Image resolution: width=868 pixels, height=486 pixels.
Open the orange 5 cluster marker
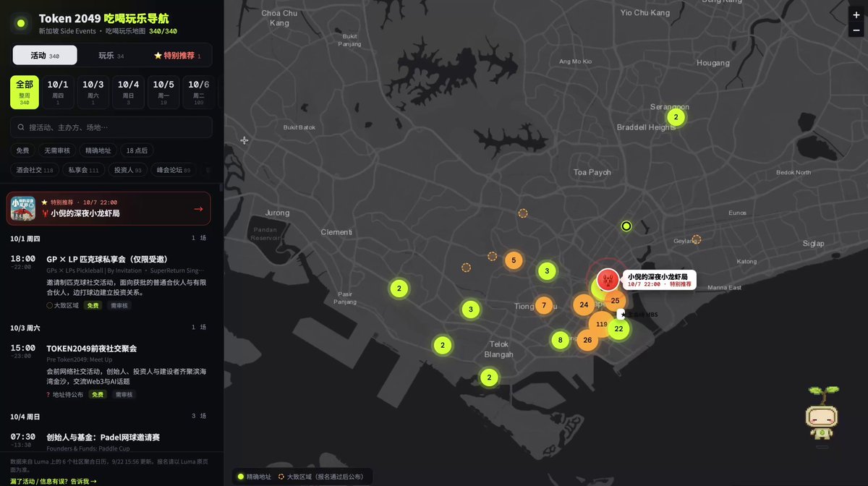pos(514,260)
